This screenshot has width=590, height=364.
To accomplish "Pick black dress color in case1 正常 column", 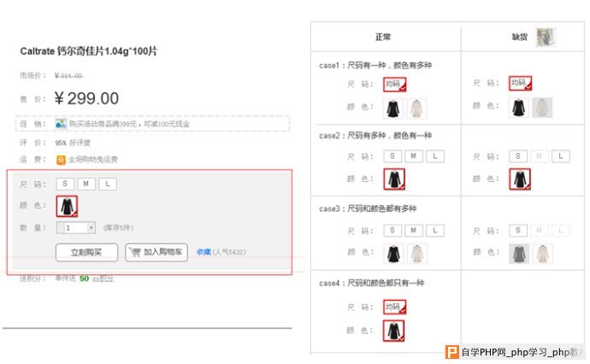I will pyautogui.click(x=392, y=109).
